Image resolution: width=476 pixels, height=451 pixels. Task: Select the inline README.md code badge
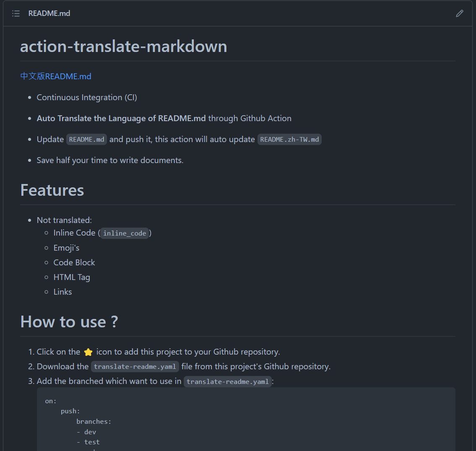(86, 139)
